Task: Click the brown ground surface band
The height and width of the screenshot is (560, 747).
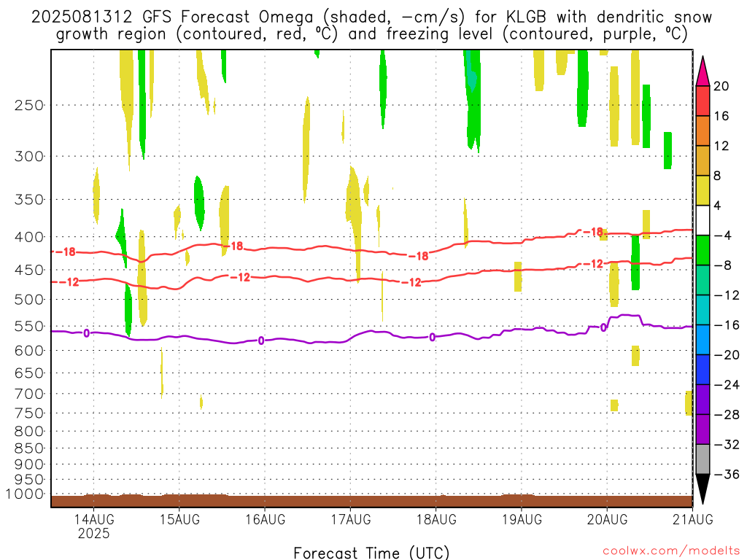Action: point(371,501)
